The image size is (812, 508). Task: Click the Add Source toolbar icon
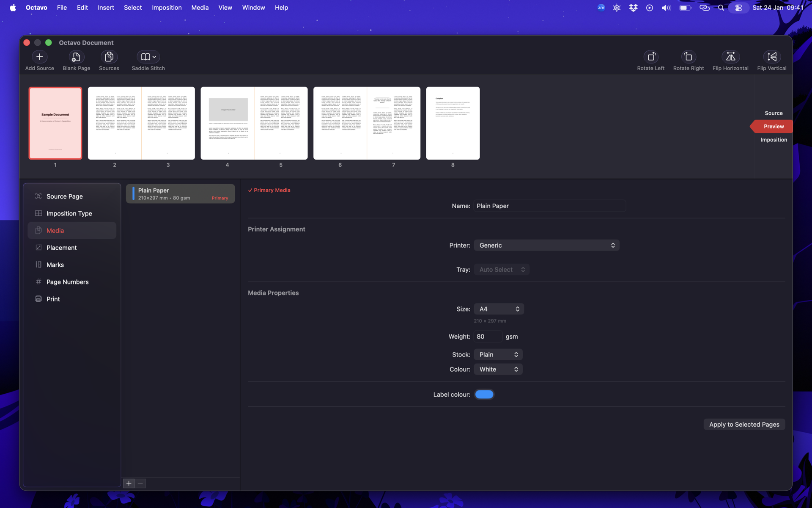pyautogui.click(x=39, y=57)
